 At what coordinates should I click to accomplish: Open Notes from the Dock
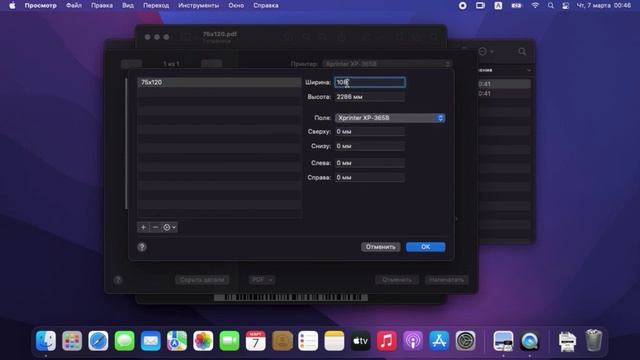point(334,341)
